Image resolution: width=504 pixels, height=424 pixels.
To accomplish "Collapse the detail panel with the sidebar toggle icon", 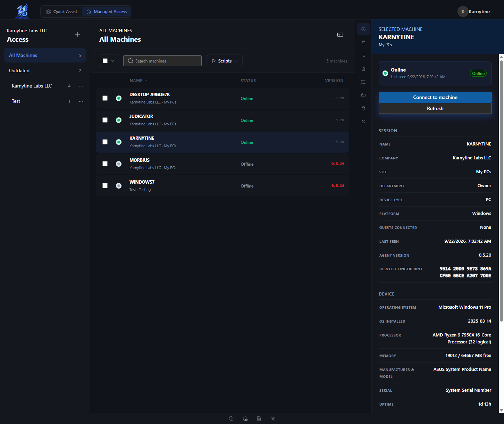I will click(340, 35).
